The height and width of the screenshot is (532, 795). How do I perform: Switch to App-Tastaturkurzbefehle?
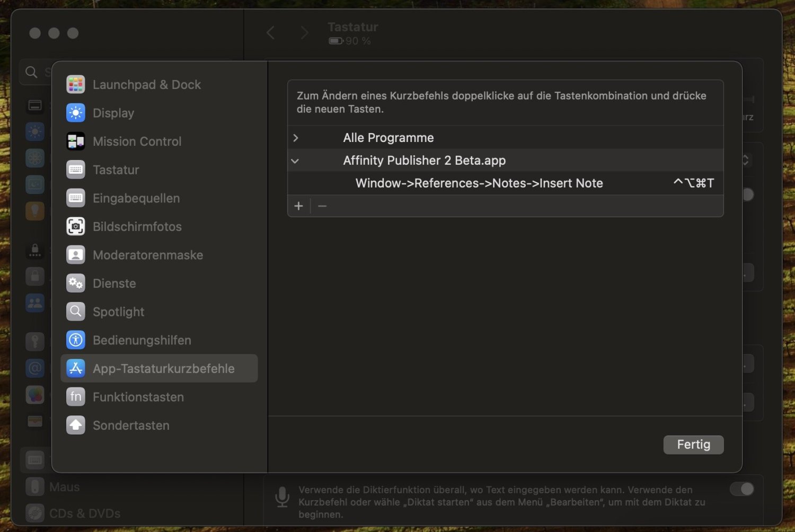pyautogui.click(x=164, y=368)
